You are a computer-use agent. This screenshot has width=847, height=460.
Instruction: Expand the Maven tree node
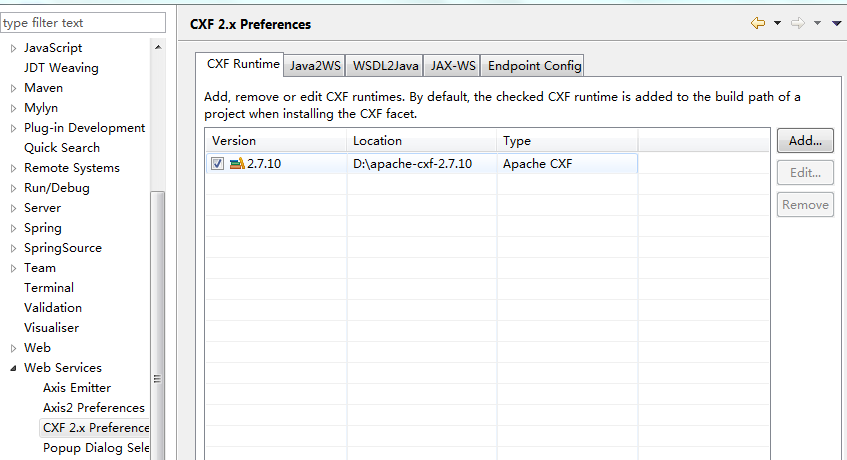tap(14, 89)
